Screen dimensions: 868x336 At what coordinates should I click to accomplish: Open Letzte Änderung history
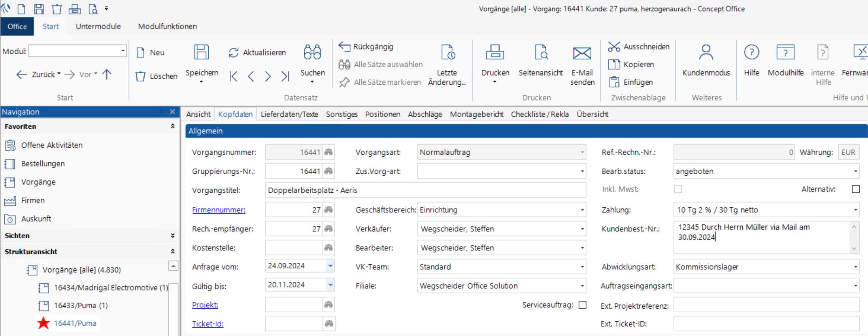tap(447, 65)
